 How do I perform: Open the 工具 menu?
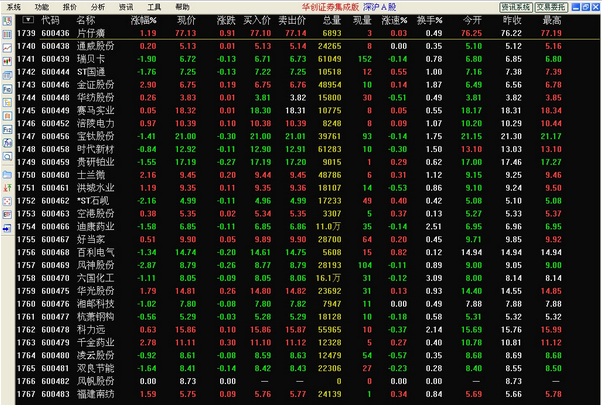click(x=154, y=6)
